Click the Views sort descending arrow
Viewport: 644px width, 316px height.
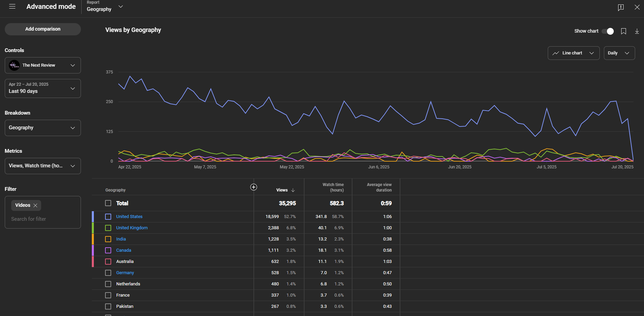(x=293, y=190)
